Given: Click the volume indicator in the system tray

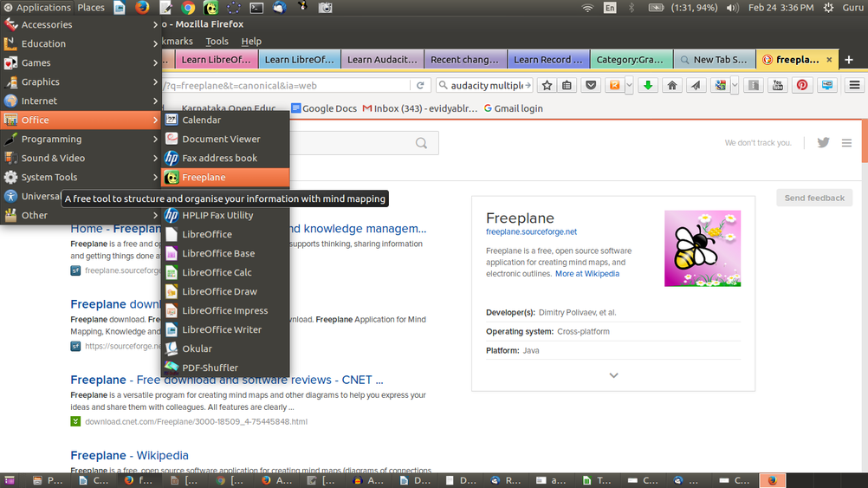Looking at the screenshot, I should click(732, 8).
